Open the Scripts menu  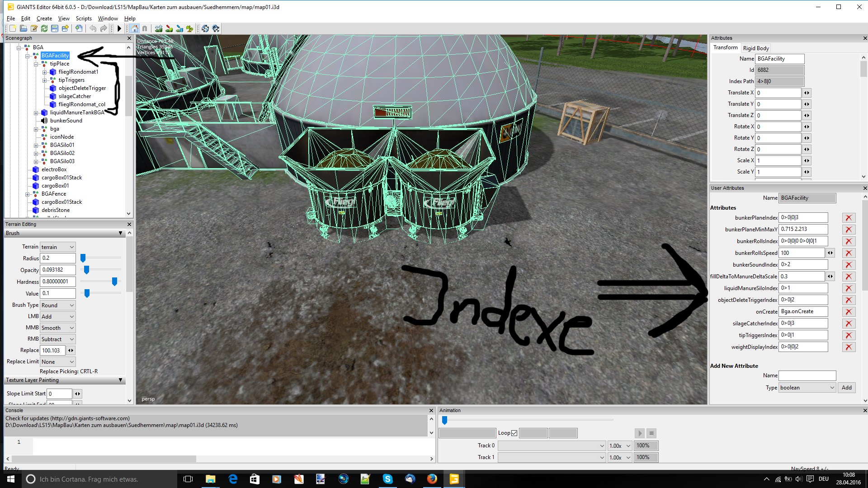(x=84, y=19)
